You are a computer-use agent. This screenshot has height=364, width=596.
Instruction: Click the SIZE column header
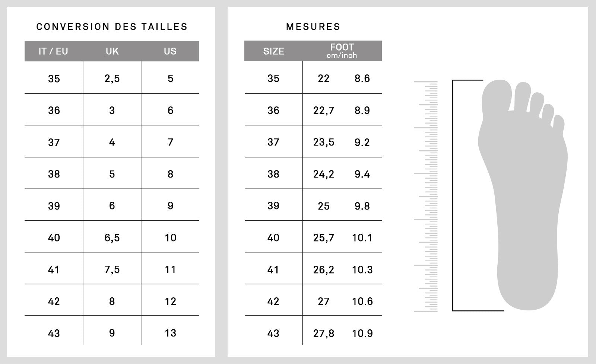(273, 51)
